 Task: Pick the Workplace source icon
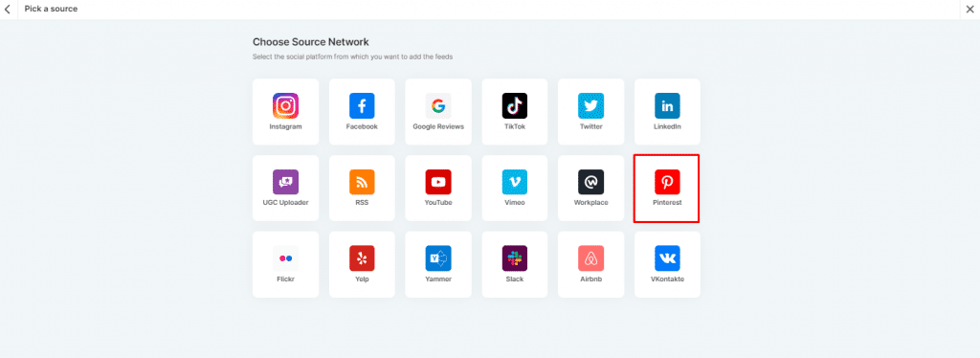[590, 182]
